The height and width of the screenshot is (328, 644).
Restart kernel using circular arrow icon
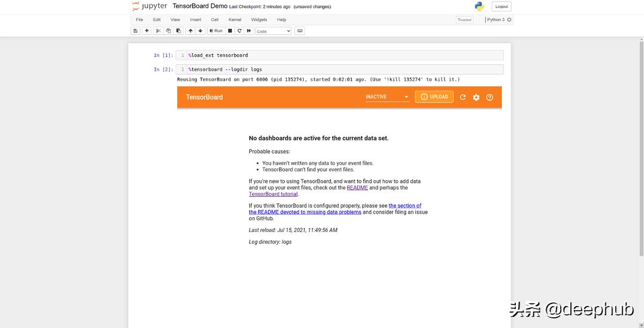coord(239,31)
